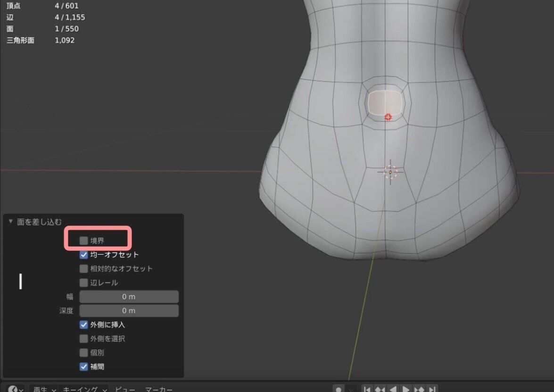This screenshot has height=392, width=554.
Task: Click the 面 1 / 550 statistic
Action: [42, 29]
